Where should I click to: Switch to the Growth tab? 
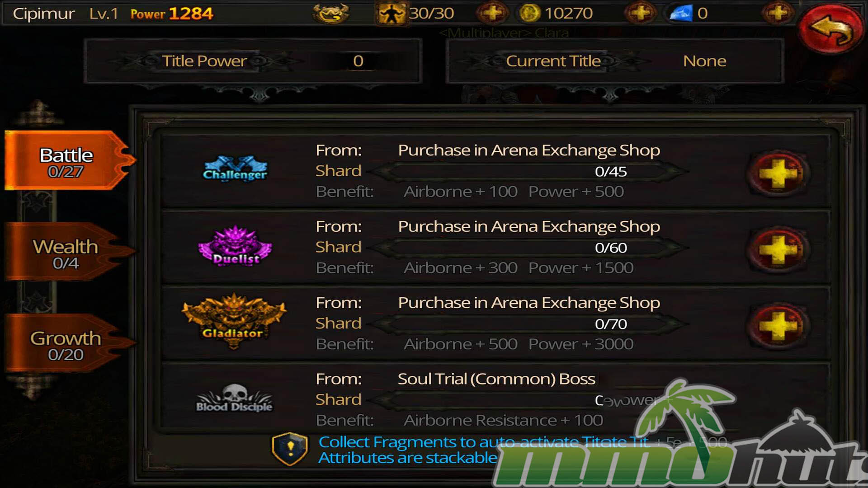point(69,344)
